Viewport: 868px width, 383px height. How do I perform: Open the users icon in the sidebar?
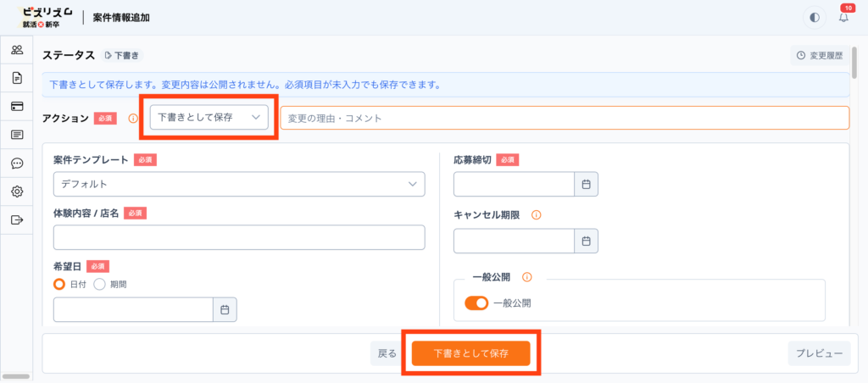pyautogui.click(x=17, y=50)
